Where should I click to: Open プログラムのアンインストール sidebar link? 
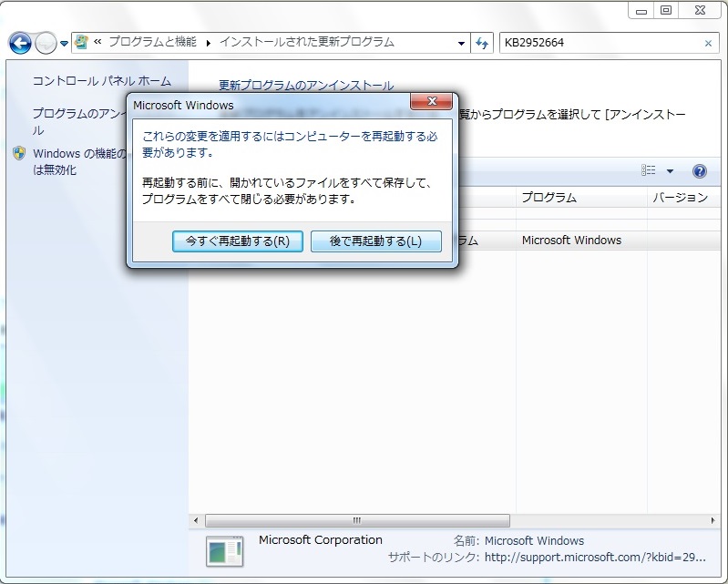79,121
